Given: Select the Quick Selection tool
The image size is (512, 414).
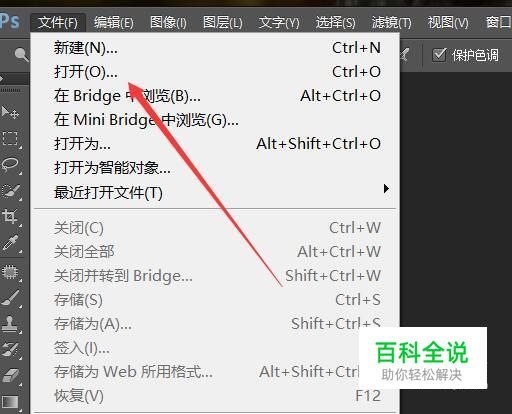Looking at the screenshot, I should 10,191.
